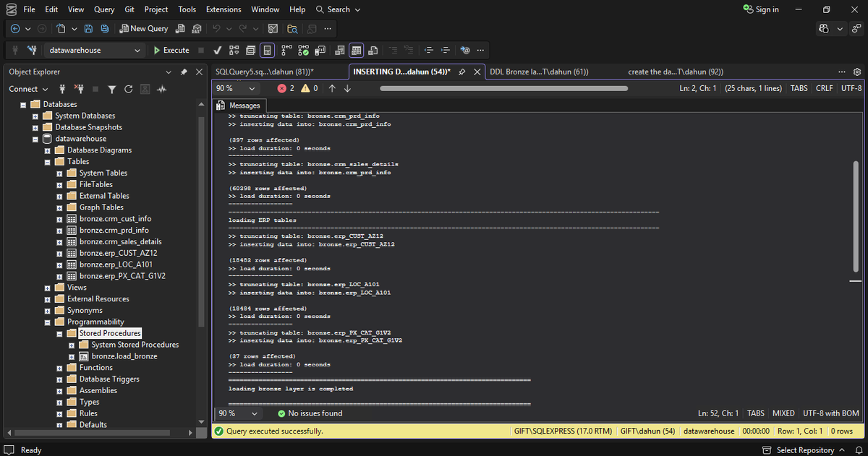Click Disconnect icon in Object Explorer
The width and height of the screenshot is (868, 456).
79,89
